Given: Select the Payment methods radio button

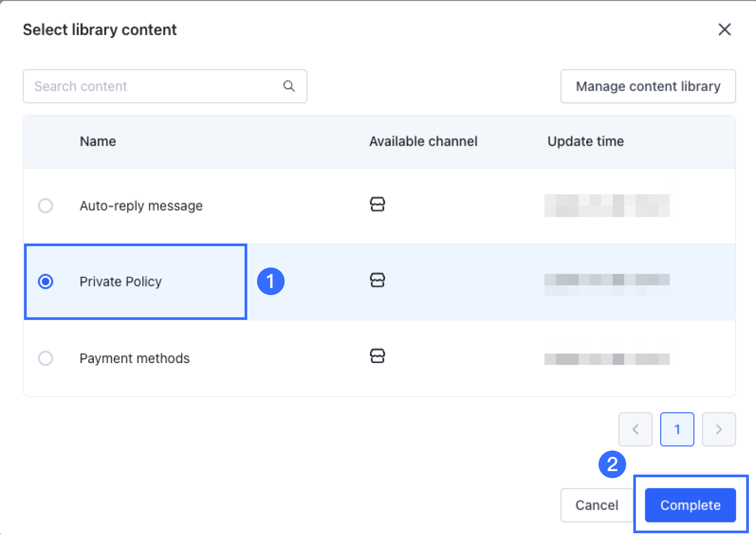Looking at the screenshot, I should tap(45, 358).
